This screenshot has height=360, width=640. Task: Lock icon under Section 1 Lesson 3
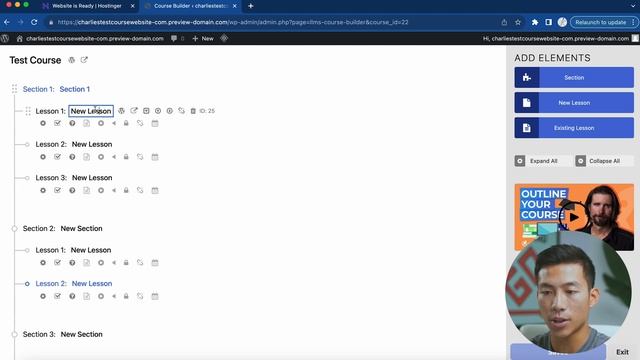click(126, 190)
